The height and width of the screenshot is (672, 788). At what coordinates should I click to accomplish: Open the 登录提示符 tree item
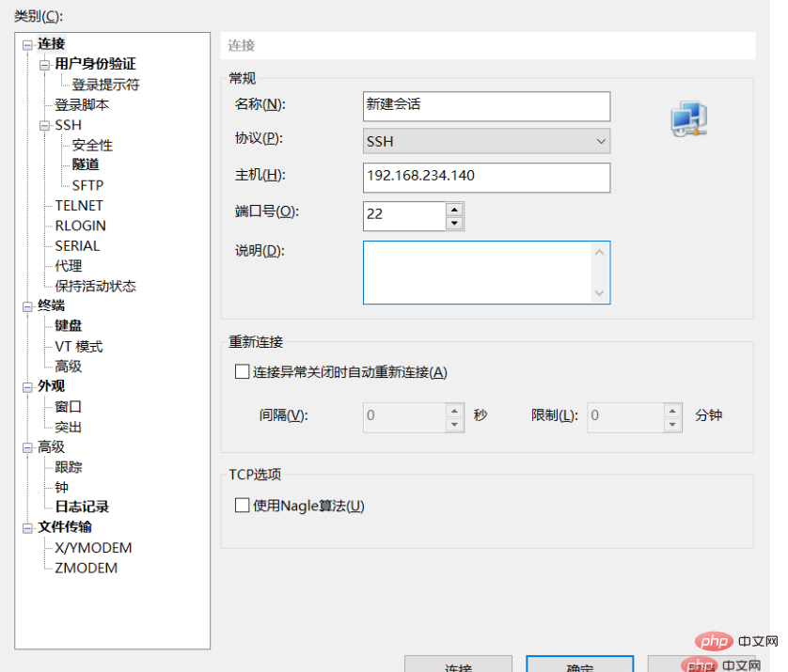[x=105, y=85]
